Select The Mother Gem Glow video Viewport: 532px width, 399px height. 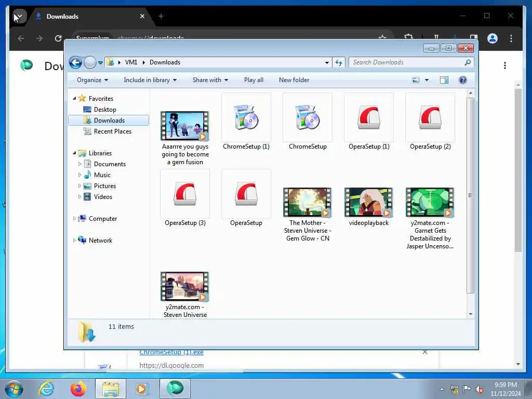tap(308, 203)
